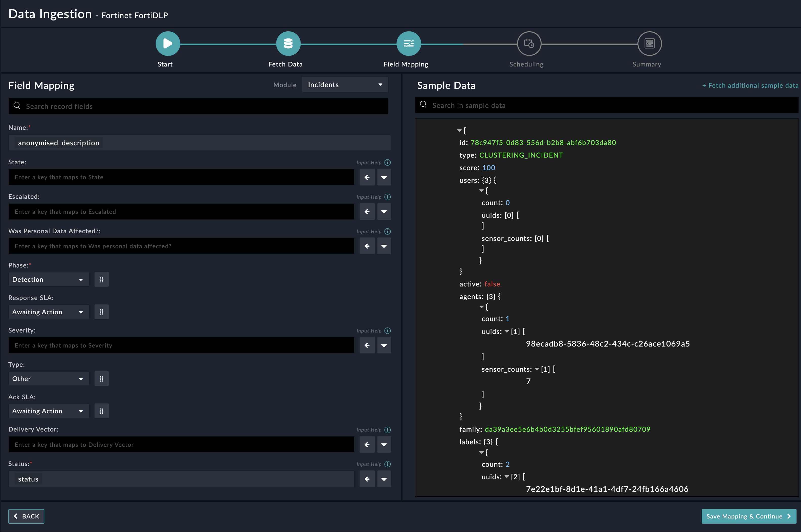Image resolution: width=801 pixels, height=532 pixels.
Task: Click the Fetch Data database icon
Action: tap(288, 43)
